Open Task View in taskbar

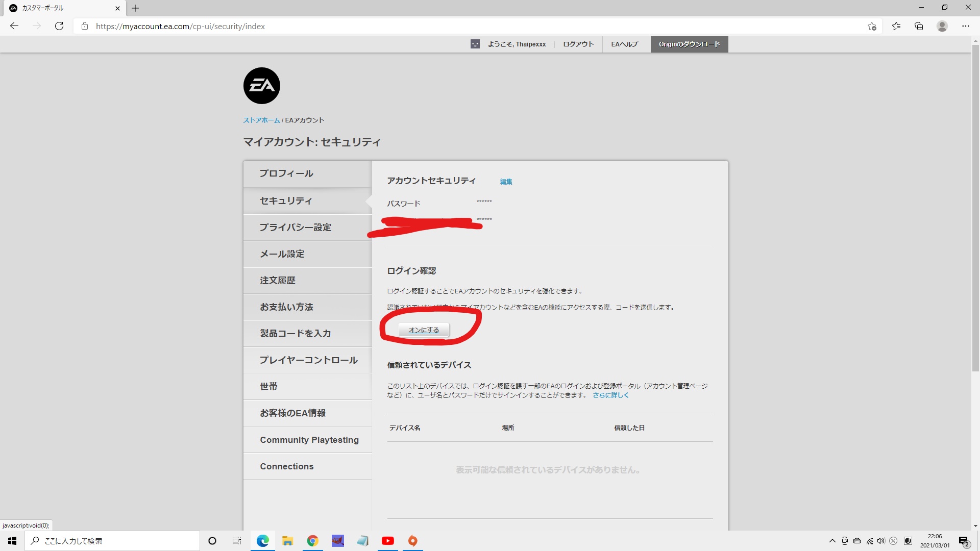237,541
